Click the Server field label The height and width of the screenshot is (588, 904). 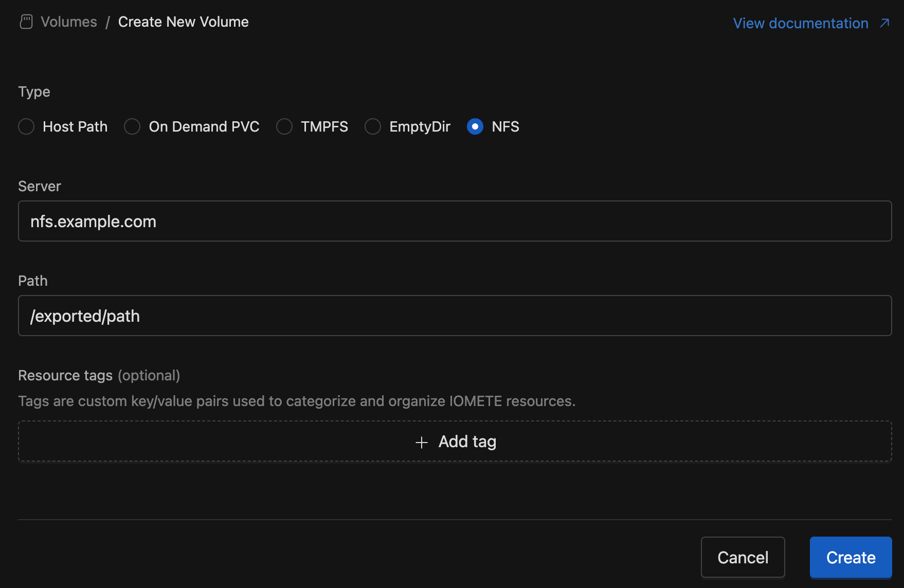coord(40,186)
